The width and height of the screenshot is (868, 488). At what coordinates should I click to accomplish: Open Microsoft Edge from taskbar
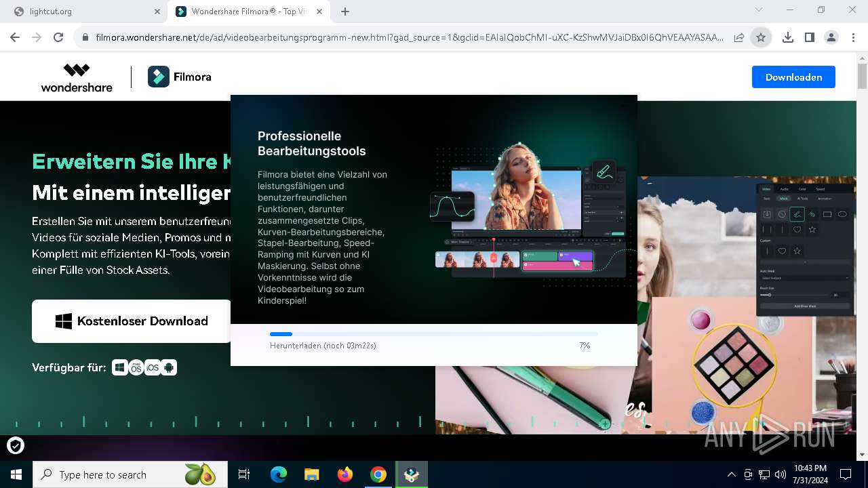click(x=279, y=474)
